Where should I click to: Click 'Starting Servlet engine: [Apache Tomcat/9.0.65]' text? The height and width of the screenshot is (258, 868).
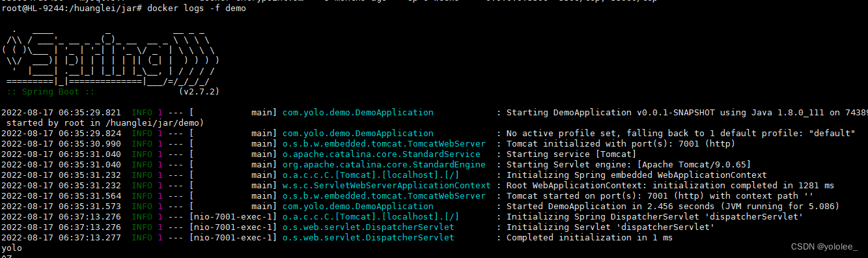[628, 165]
